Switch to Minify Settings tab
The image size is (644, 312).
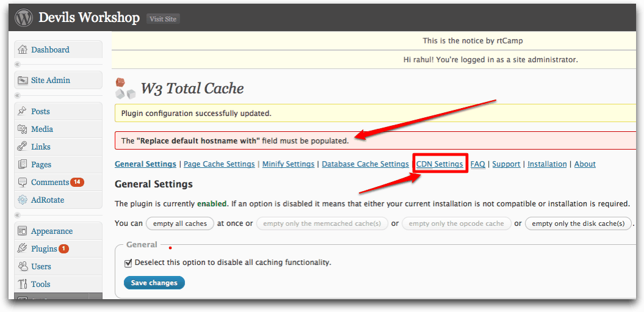[x=288, y=164]
